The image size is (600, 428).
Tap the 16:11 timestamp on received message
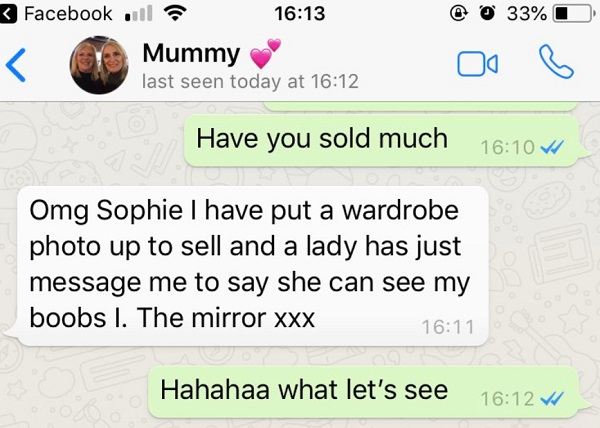(x=448, y=327)
